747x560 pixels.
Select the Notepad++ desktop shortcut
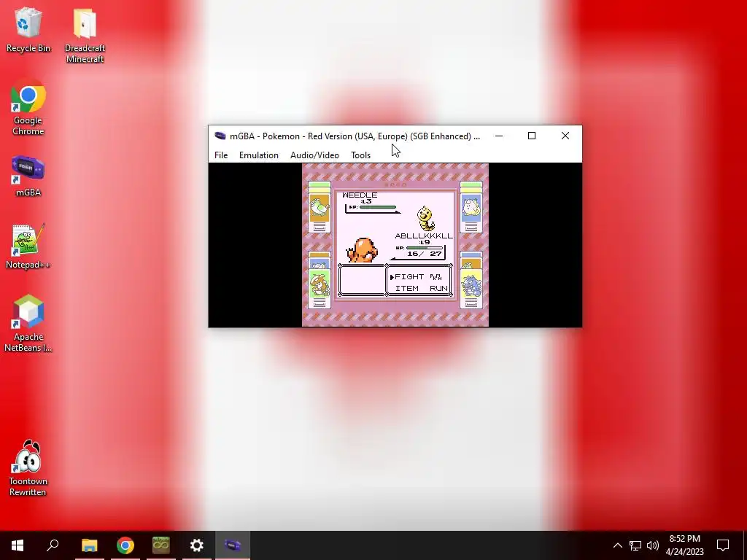tap(28, 246)
